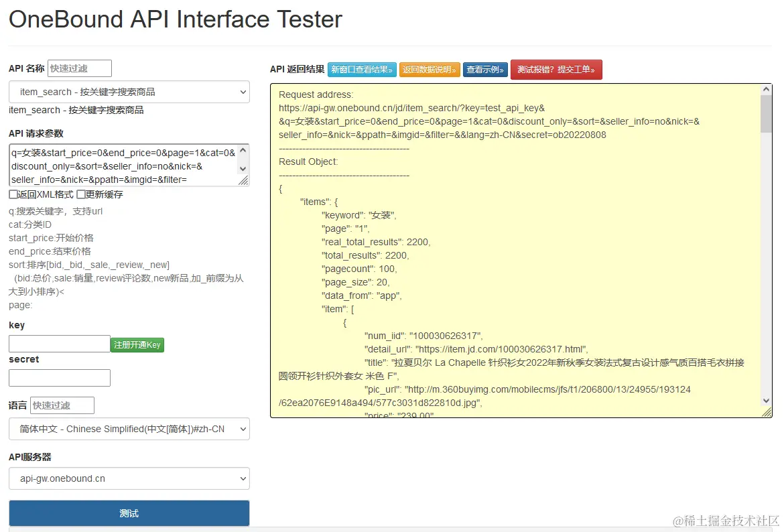Click the result box resize handle
The image size is (784, 532).
click(x=767, y=413)
